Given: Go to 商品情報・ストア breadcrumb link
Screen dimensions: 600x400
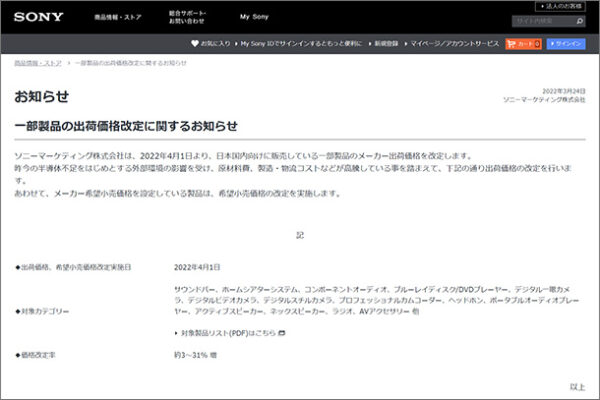Looking at the screenshot, I should point(38,63).
